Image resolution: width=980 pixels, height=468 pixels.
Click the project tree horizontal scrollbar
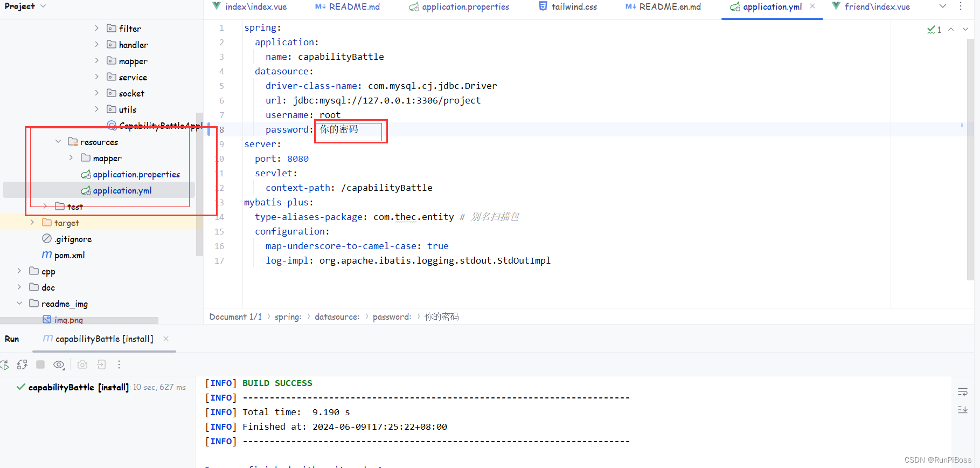(x=79, y=320)
